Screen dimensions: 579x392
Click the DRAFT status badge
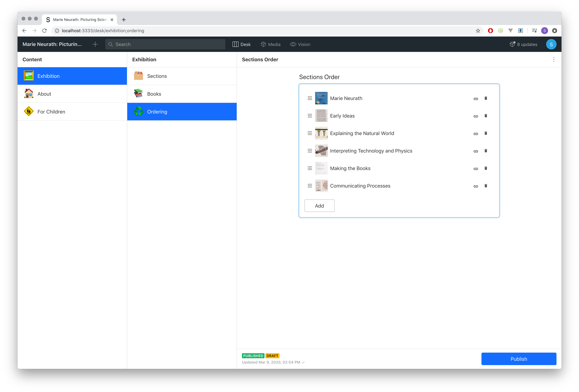[x=272, y=356]
